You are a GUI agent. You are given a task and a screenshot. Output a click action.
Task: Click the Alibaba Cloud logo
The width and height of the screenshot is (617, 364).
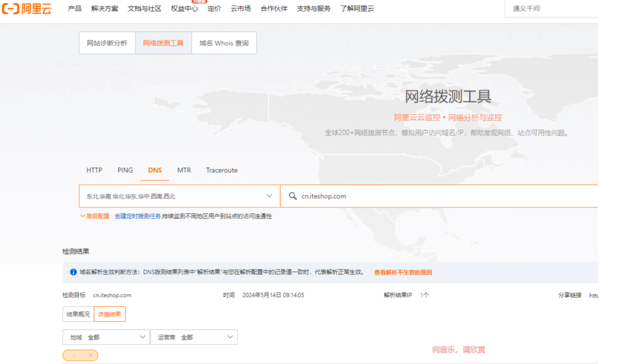coord(26,8)
